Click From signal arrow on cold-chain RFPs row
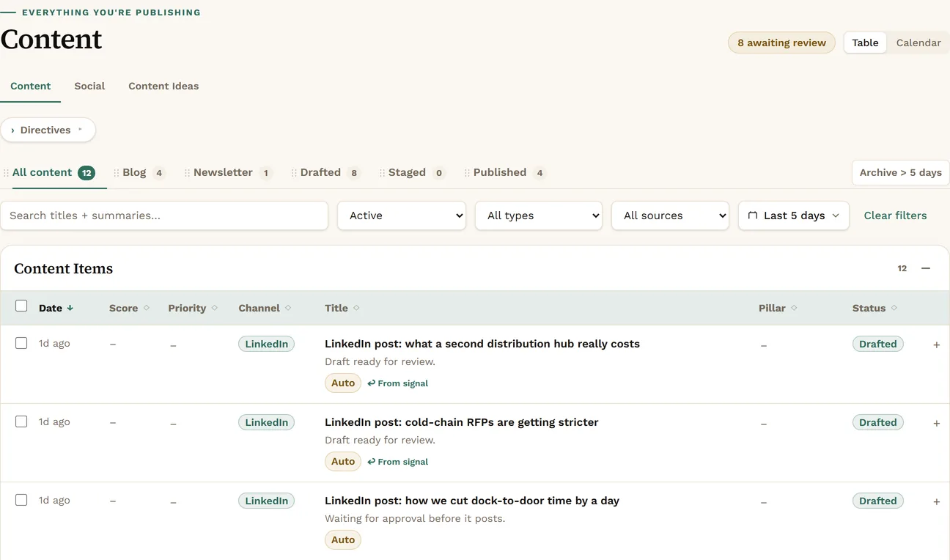The height and width of the screenshot is (560, 950). pyautogui.click(x=371, y=462)
